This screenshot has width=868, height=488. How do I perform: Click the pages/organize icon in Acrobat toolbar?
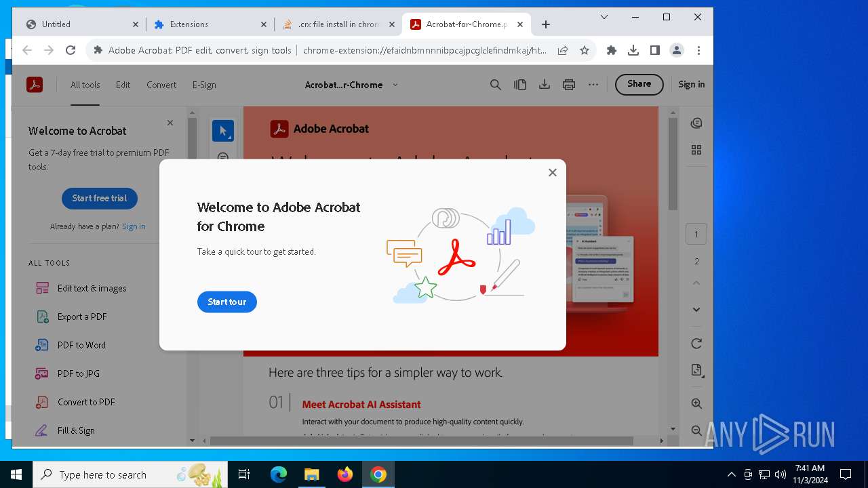point(520,85)
